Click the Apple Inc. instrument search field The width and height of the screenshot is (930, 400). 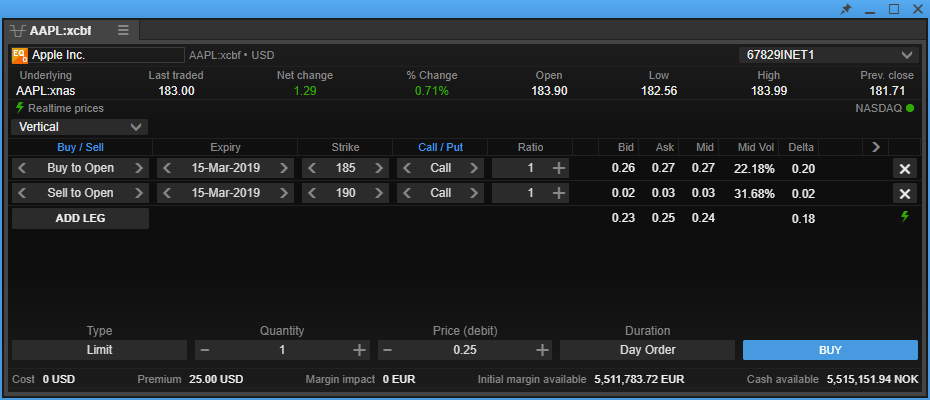tap(107, 55)
